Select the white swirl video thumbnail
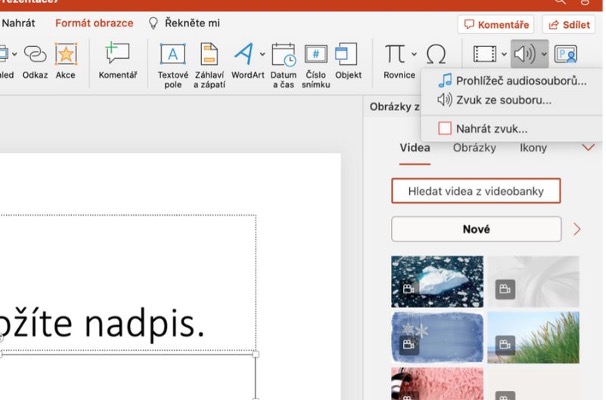The height and width of the screenshot is (400, 606). tap(533, 281)
